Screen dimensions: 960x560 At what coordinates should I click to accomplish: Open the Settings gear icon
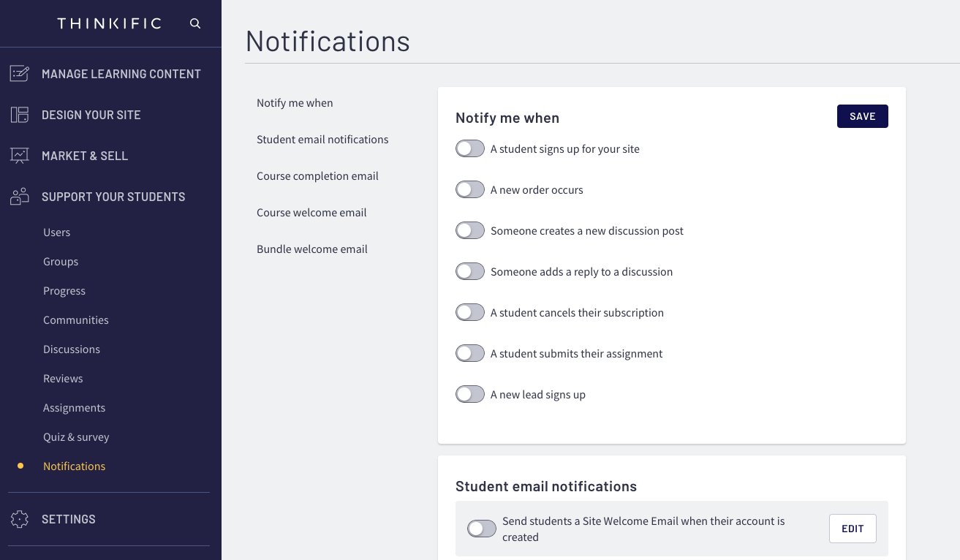coord(20,518)
